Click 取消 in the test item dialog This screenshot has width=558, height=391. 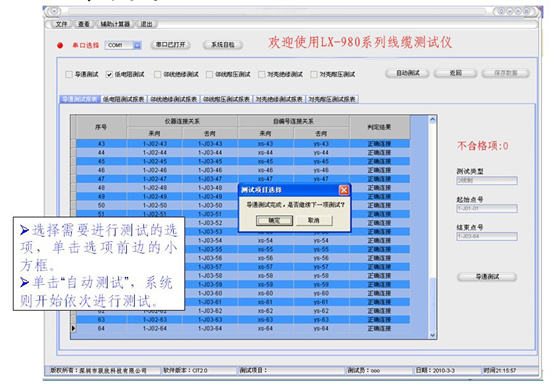(314, 221)
